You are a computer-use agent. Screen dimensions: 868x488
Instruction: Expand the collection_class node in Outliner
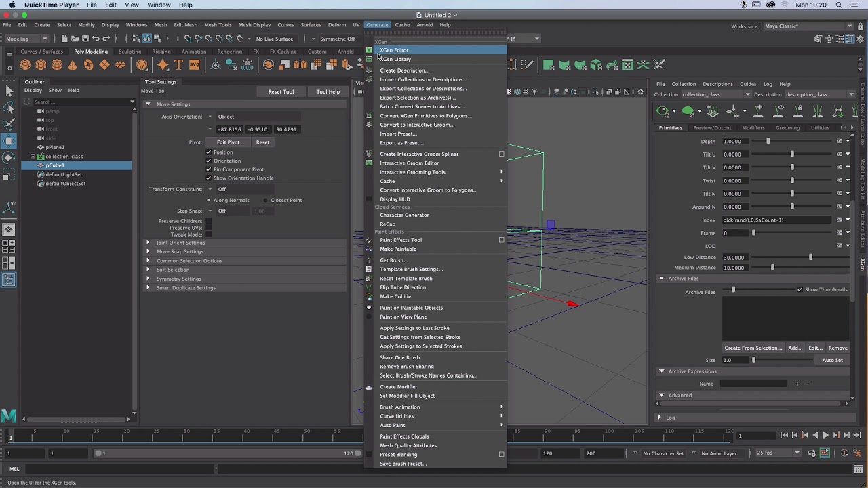tap(33, 157)
